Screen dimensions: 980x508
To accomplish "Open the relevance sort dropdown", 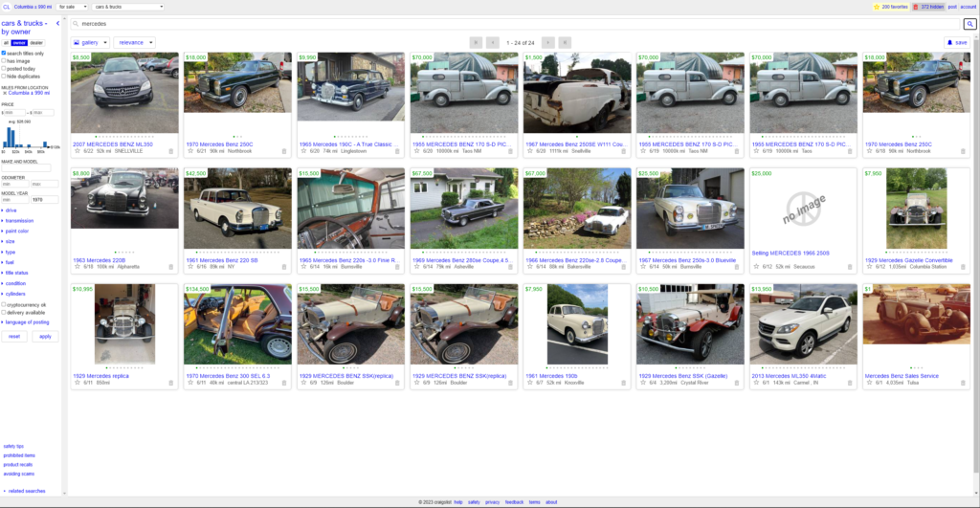I will tap(134, 42).
